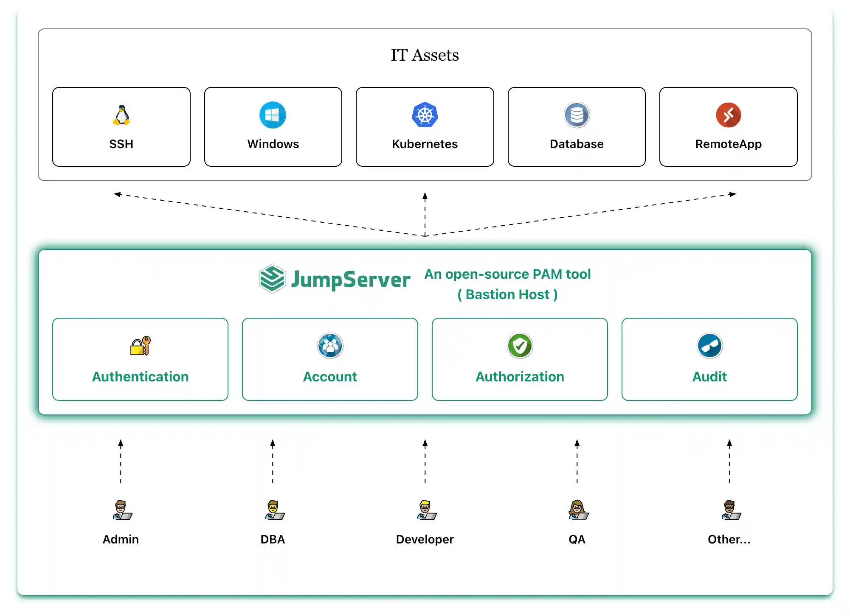Click the Linux penguin SSH icon
This screenshot has height=616, width=850.
pyautogui.click(x=121, y=115)
